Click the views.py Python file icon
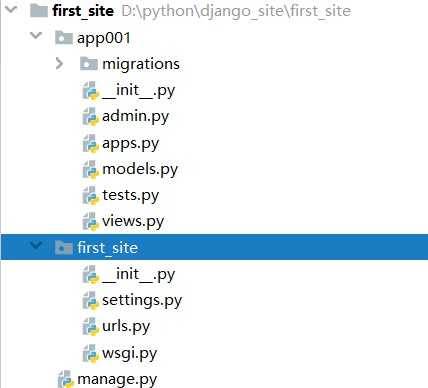Viewport: 428px width, 388px height. click(90, 222)
